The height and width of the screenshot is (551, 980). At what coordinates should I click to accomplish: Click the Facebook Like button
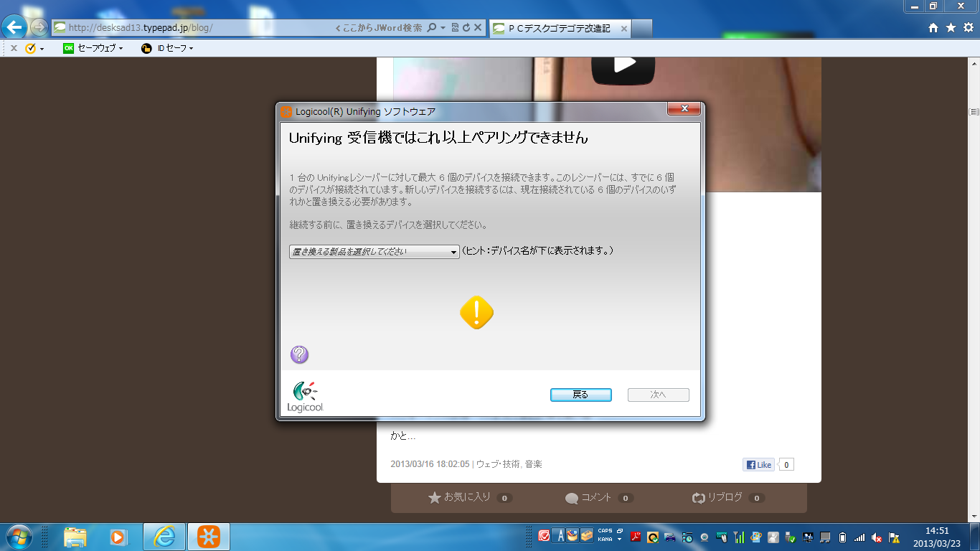coord(758,464)
